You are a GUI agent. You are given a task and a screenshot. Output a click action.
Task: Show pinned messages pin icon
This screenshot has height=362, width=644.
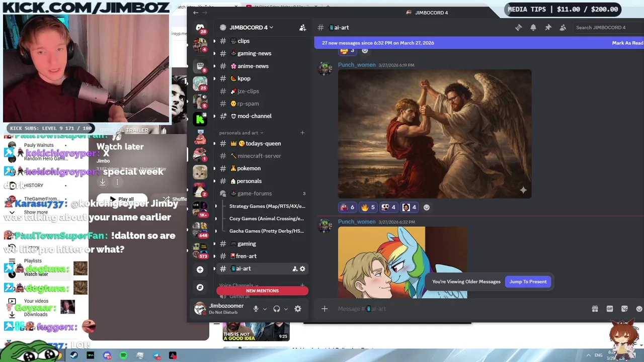(548, 28)
